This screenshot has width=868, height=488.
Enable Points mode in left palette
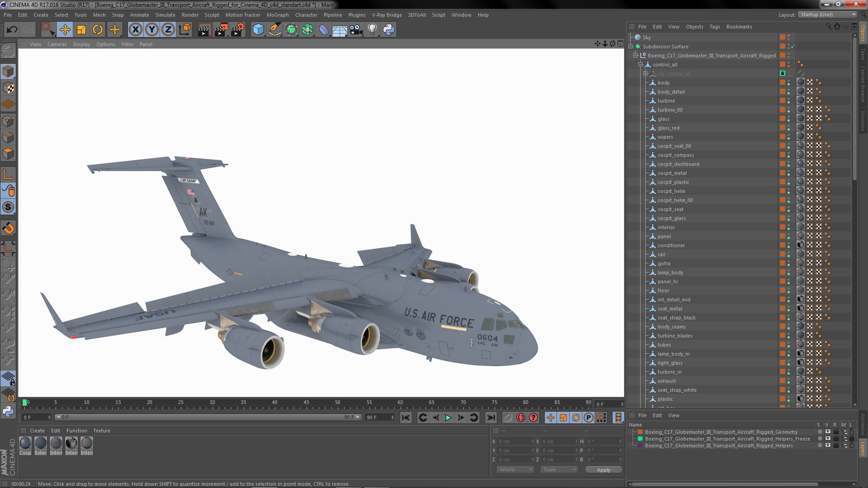click(x=8, y=121)
